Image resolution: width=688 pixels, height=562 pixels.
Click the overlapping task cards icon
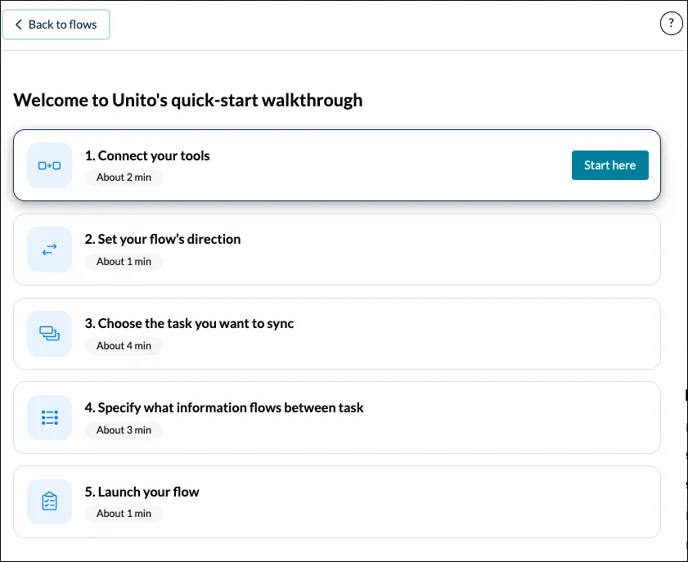point(49,334)
